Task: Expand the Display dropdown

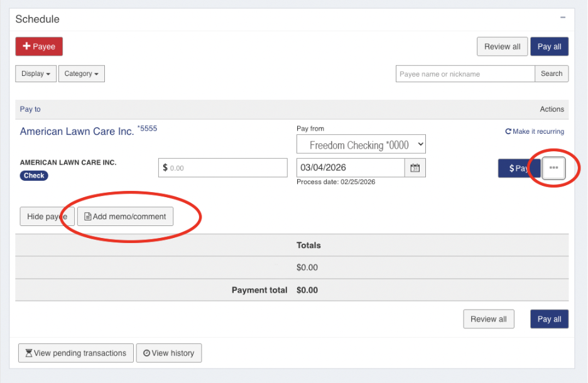Action: click(x=36, y=73)
